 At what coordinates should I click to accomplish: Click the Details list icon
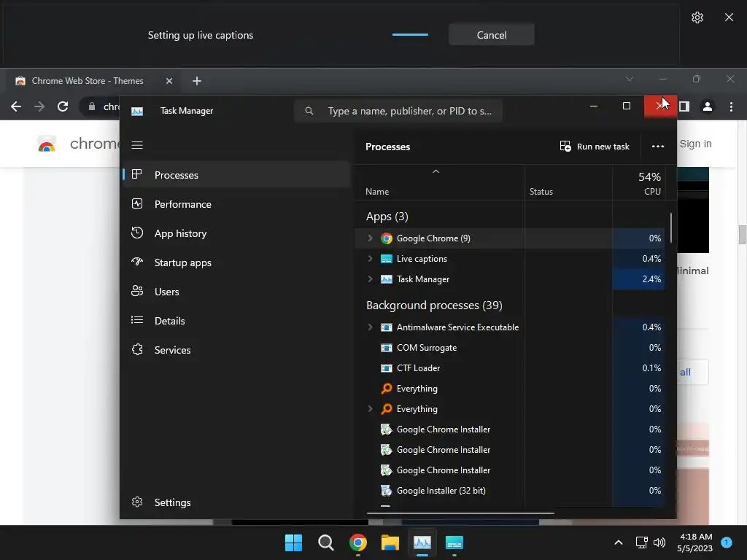coord(137,320)
